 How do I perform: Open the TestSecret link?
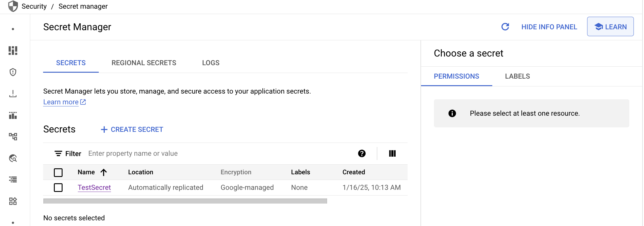pos(94,187)
